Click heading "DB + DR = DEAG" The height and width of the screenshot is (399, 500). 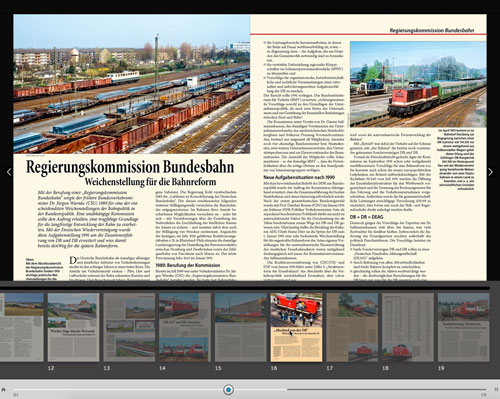point(366,217)
